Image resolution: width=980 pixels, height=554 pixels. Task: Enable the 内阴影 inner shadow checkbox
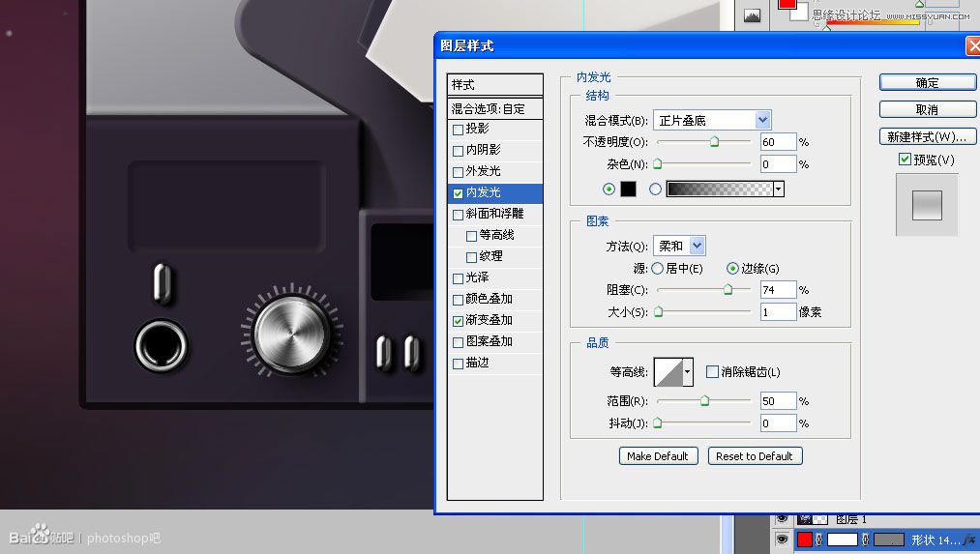tap(459, 151)
